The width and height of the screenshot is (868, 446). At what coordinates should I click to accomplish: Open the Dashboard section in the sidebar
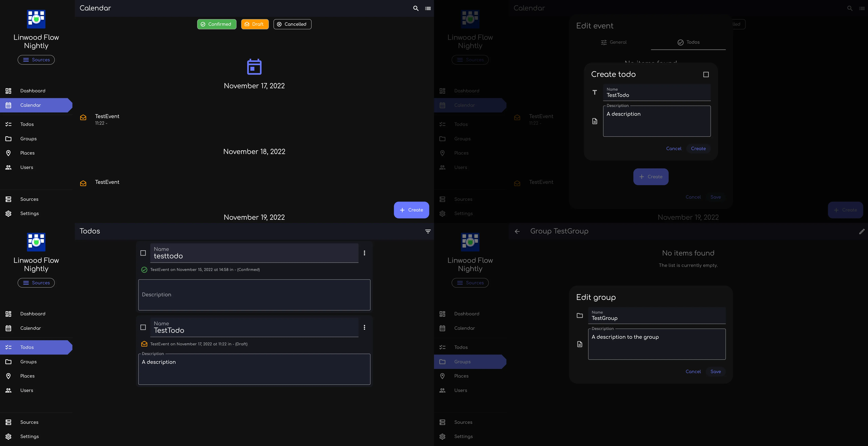click(x=33, y=91)
